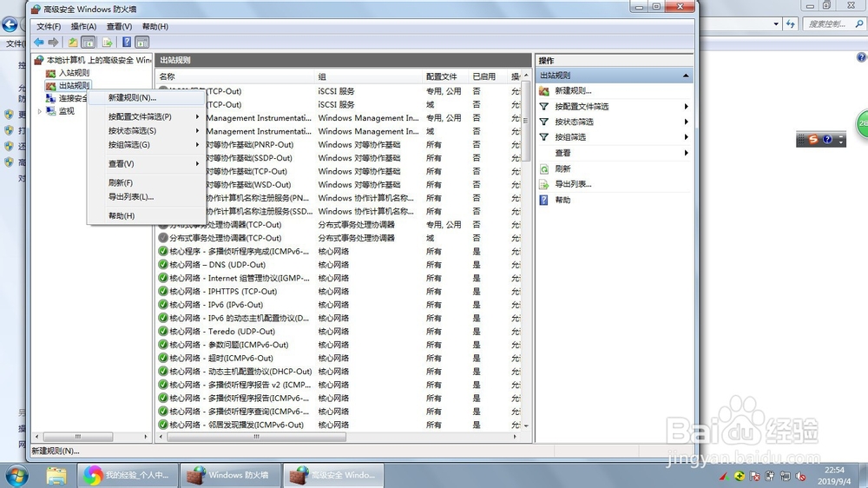Open 查看(V) submenu in context menu

[x=147, y=164]
